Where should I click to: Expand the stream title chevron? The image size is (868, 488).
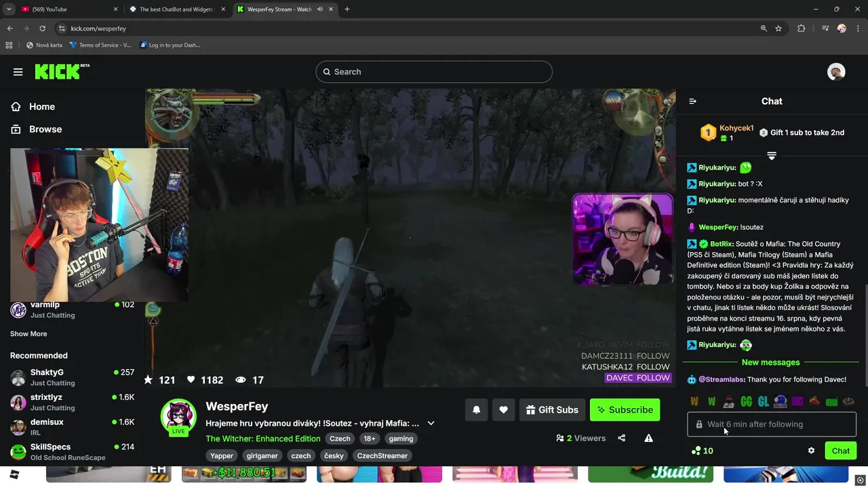(431, 423)
